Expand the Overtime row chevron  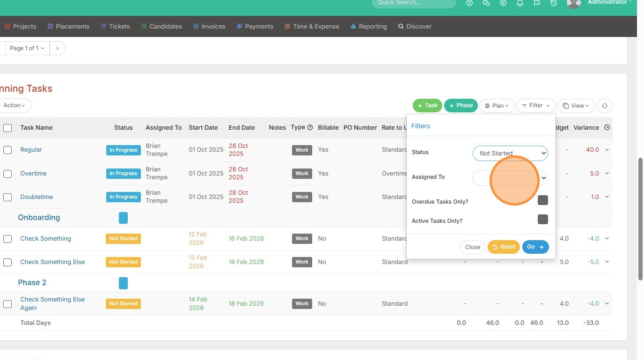(x=607, y=174)
